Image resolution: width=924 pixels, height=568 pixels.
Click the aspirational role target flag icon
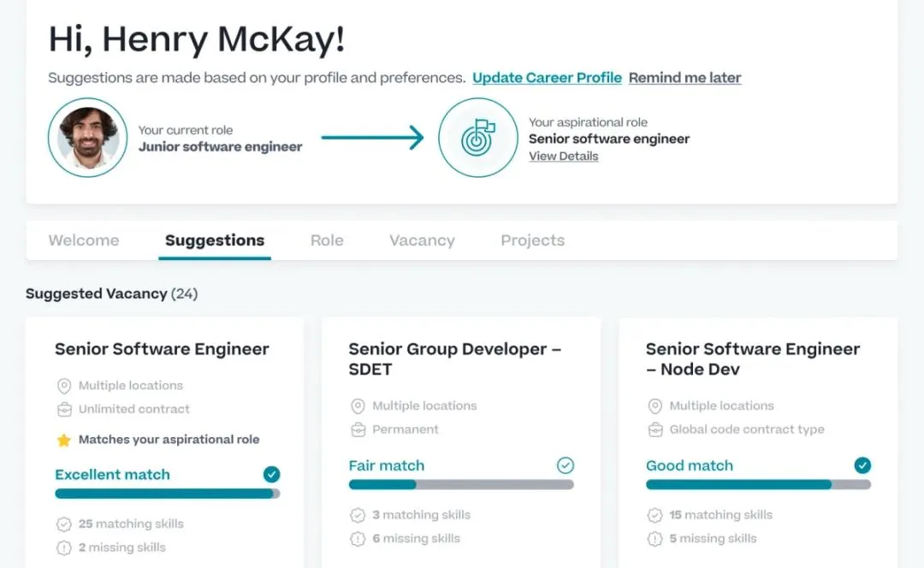coord(478,138)
